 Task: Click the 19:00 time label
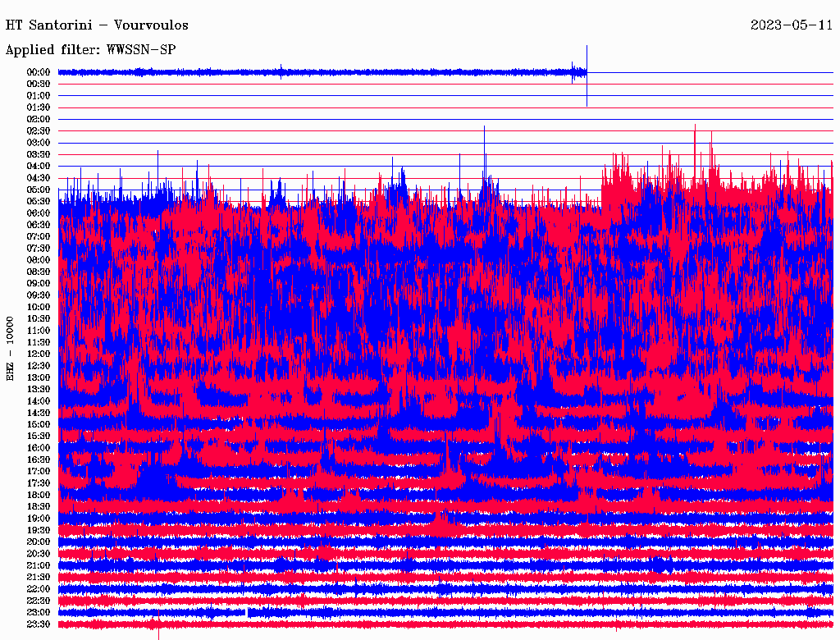coord(39,519)
